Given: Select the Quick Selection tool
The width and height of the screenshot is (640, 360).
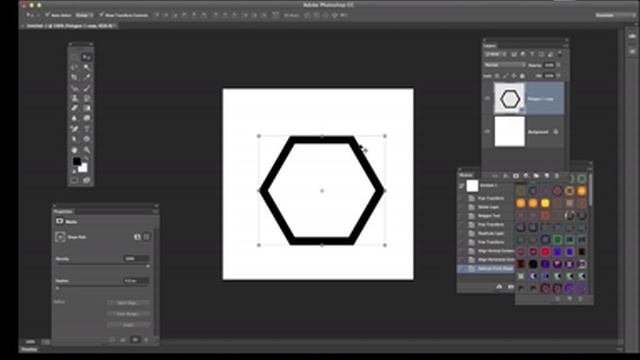Looking at the screenshot, I should tap(87, 67).
